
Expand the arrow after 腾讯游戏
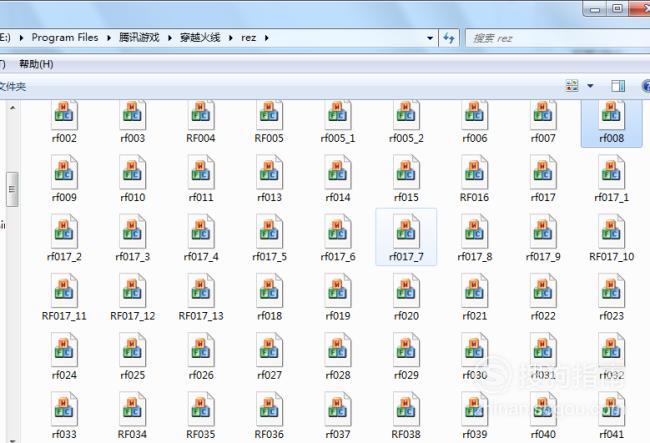click(170, 38)
